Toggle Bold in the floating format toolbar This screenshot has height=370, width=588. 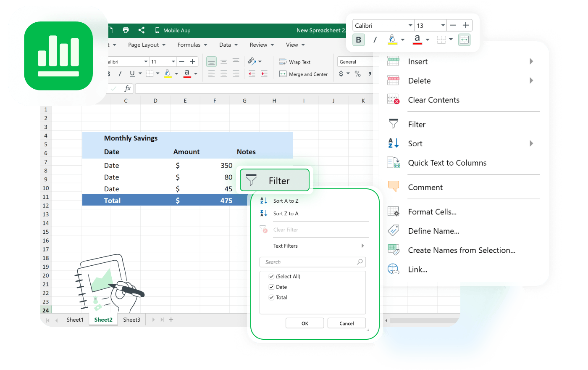(358, 40)
